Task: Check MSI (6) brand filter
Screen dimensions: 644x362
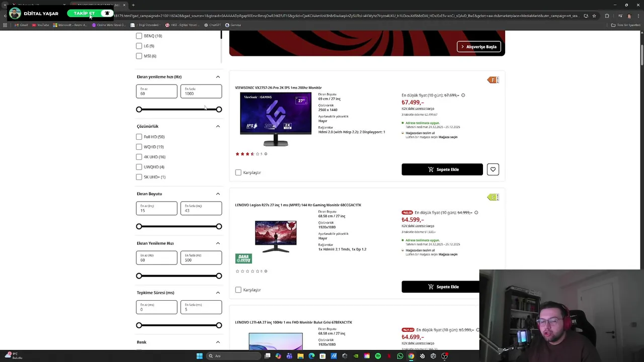Action: 139,56
